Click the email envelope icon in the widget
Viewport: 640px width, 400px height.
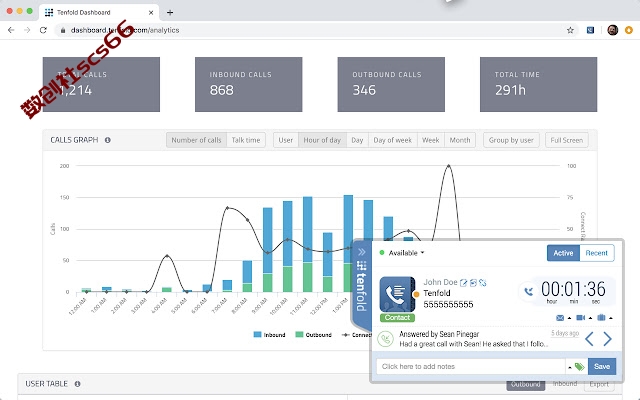point(560,318)
